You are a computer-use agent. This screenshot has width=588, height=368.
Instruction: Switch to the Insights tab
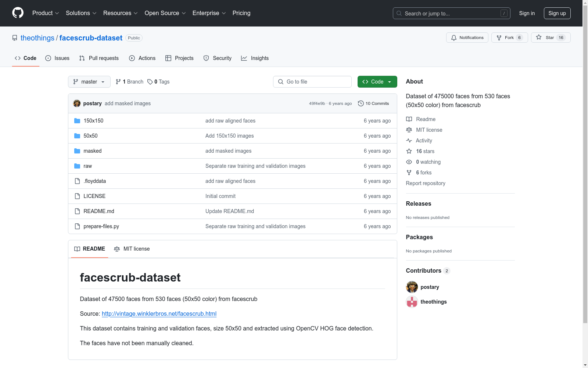(x=255, y=58)
